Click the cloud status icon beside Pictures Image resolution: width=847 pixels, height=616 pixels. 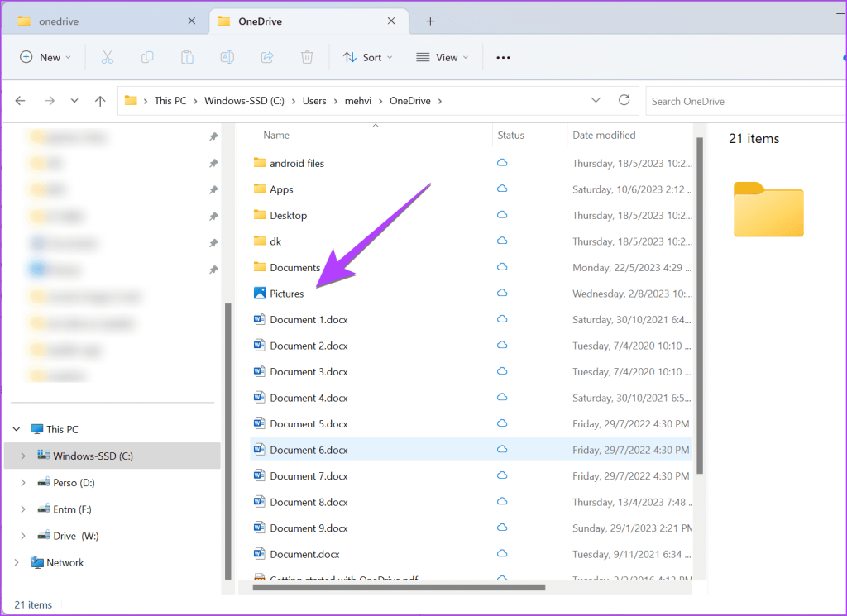[x=502, y=293]
